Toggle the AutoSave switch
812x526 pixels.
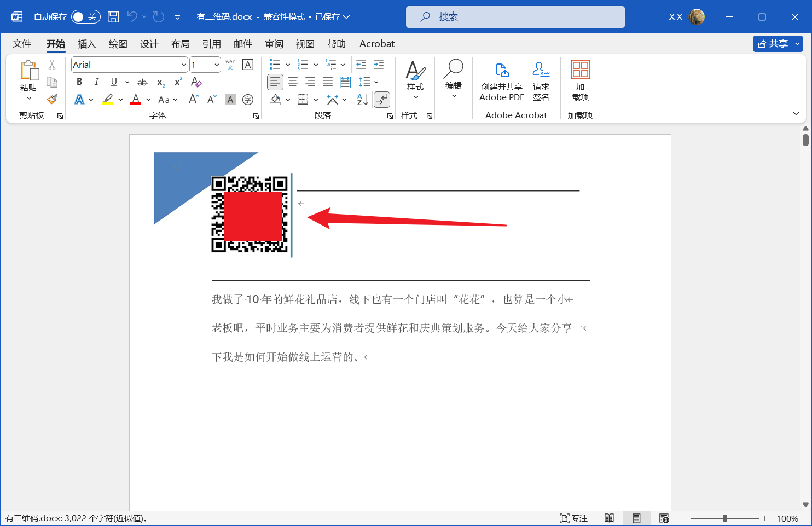click(85, 17)
